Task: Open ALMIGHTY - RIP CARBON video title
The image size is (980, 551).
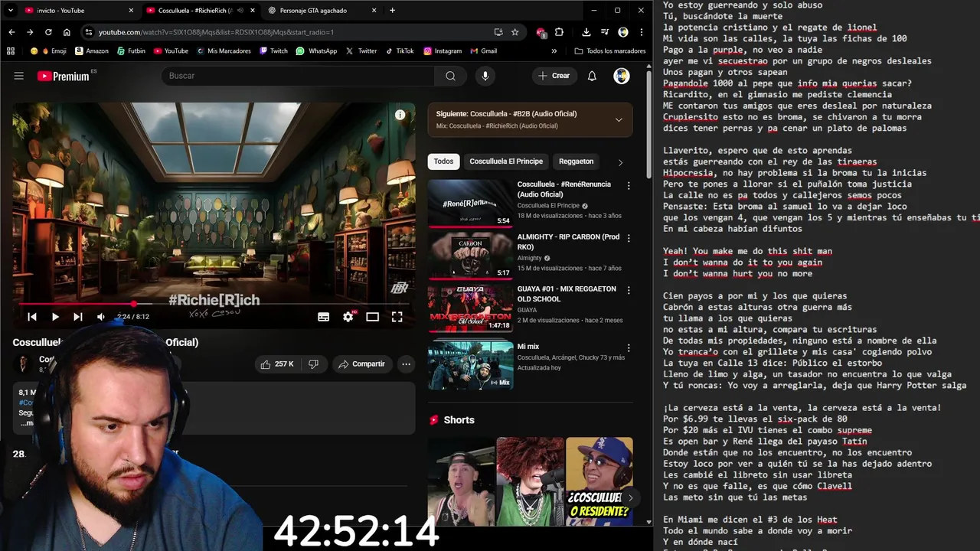Action: point(568,242)
